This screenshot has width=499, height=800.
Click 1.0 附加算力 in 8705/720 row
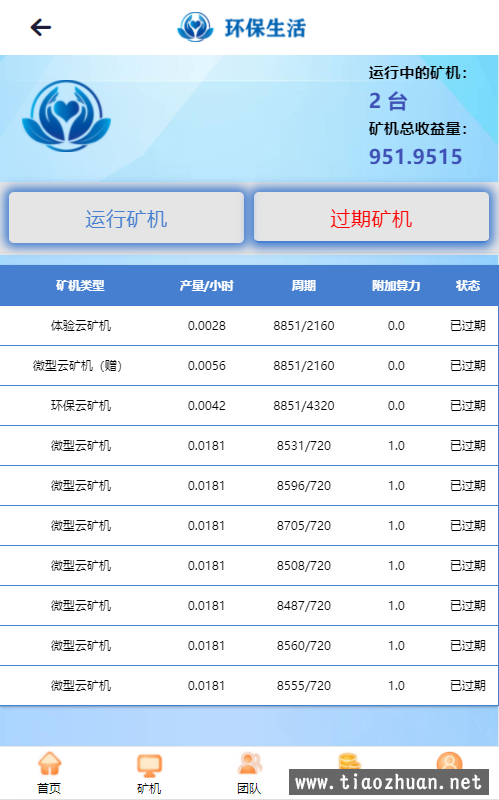[396, 526]
